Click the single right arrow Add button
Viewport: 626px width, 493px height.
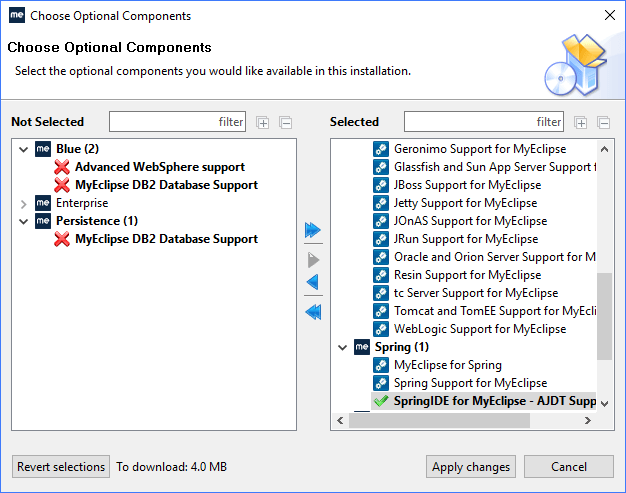click(313, 260)
